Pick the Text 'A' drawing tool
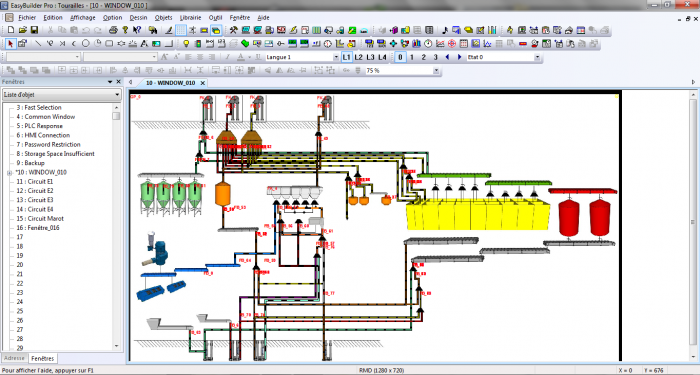Image resolution: width=700 pixels, height=375 pixels. coord(144,43)
